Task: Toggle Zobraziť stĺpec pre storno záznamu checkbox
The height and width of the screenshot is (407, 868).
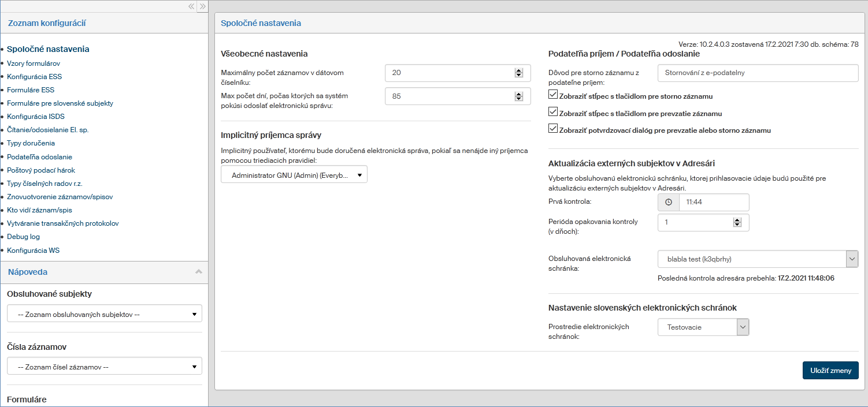Action: coord(553,95)
